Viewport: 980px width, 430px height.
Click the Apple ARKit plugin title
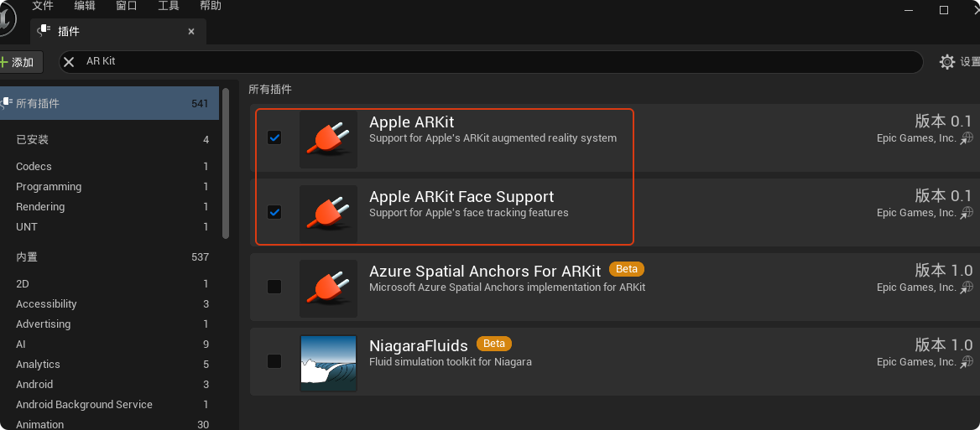(x=412, y=122)
